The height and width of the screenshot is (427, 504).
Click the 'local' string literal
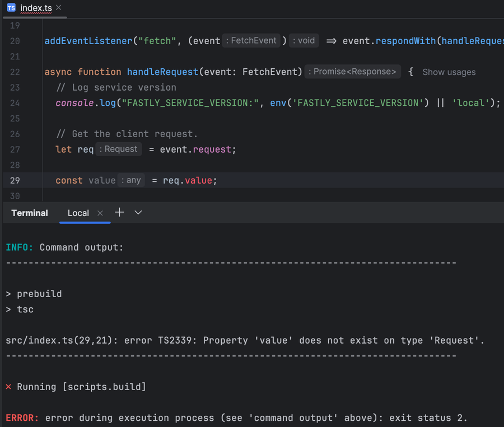tap(470, 103)
